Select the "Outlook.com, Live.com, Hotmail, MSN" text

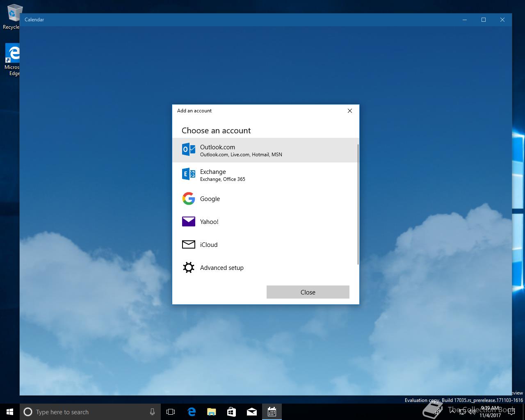(241, 155)
